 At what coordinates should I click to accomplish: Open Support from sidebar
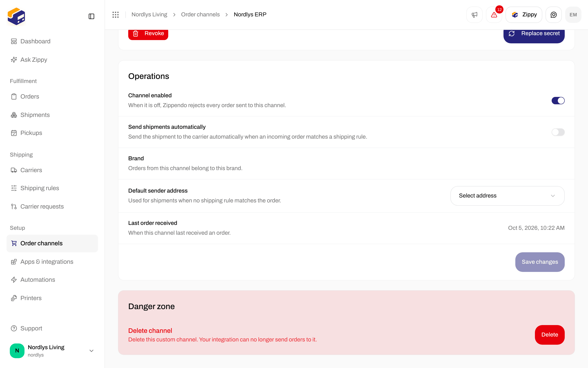click(52, 328)
